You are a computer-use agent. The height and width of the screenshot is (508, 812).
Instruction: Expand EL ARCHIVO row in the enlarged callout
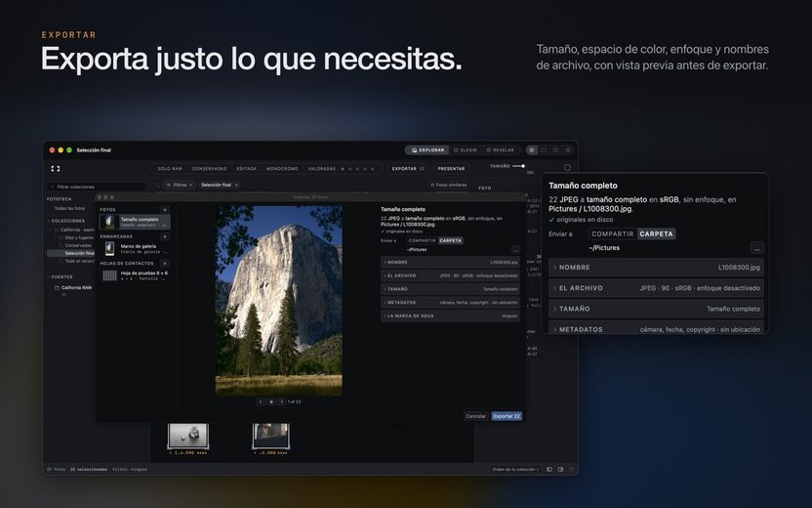click(656, 288)
